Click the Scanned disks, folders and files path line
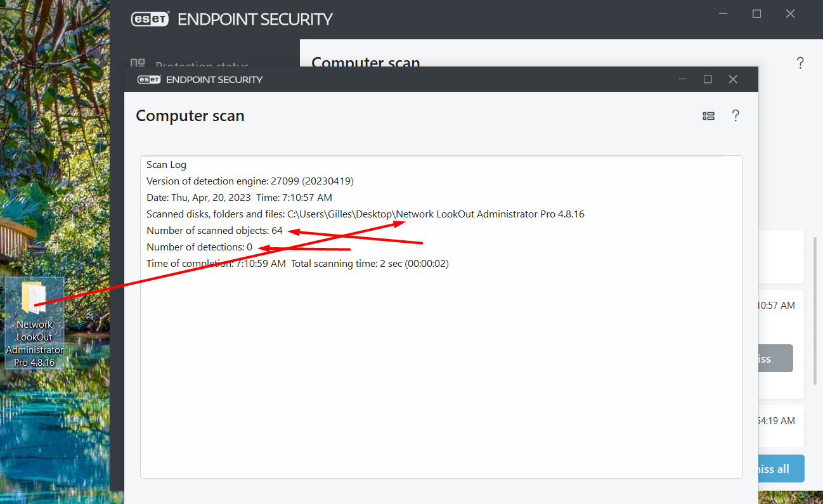The height and width of the screenshot is (504, 823). click(x=365, y=214)
